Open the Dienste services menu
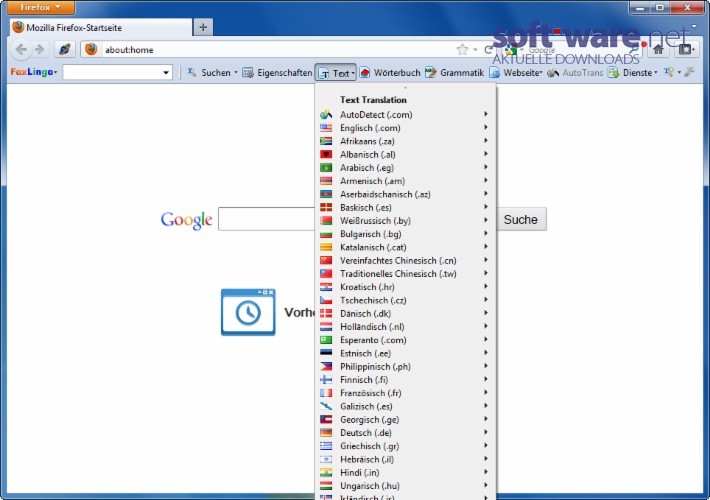The width and height of the screenshot is (710, 500). pyautogui.click(x=633, y=72)
